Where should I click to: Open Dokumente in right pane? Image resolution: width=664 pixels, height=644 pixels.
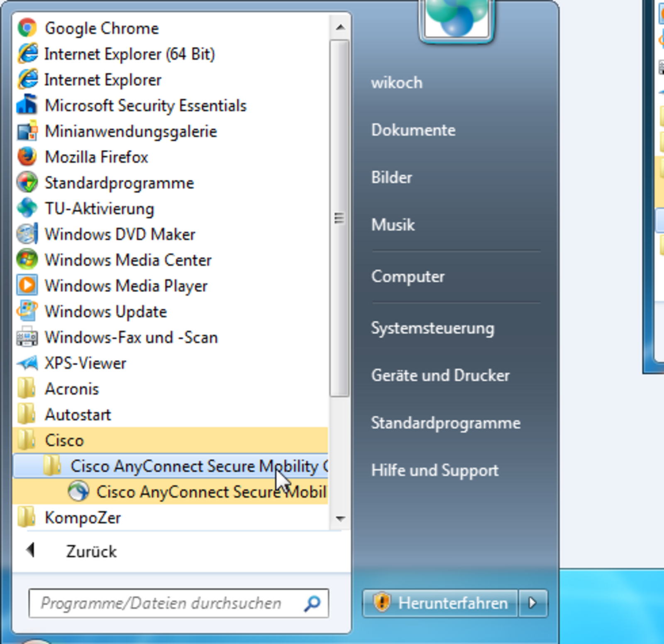(413, 130)
